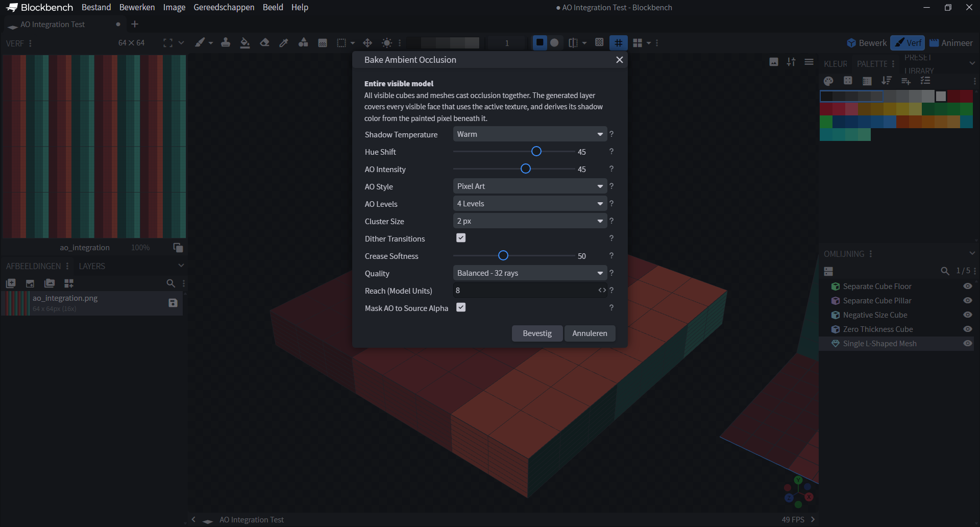Viewport: 980px width, 527px height.
Task: Adjust the Hue Shift slider handle
Action: [x=536, y=151]
